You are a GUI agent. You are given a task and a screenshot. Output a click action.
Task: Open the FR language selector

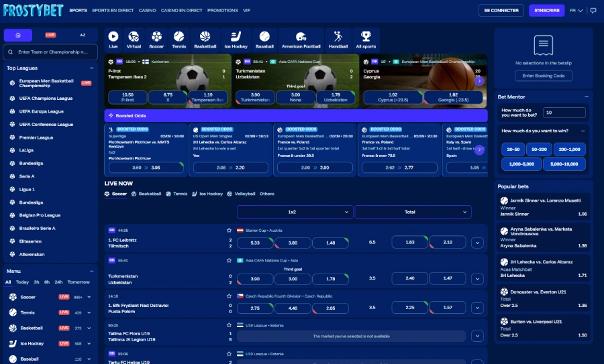tap(576, 10)
